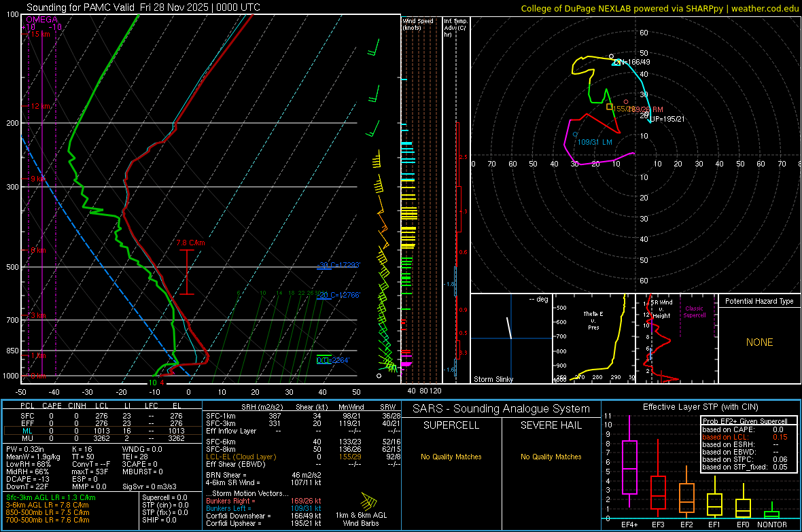The image size is (802, 532).
Task: Click the -30 C=17293' level label
Action: click(338, 265)
